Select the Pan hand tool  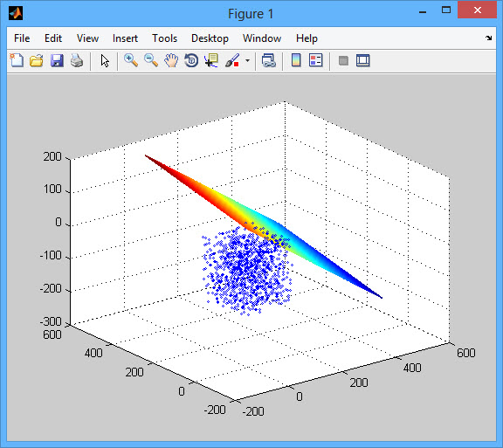click(171, 60)
